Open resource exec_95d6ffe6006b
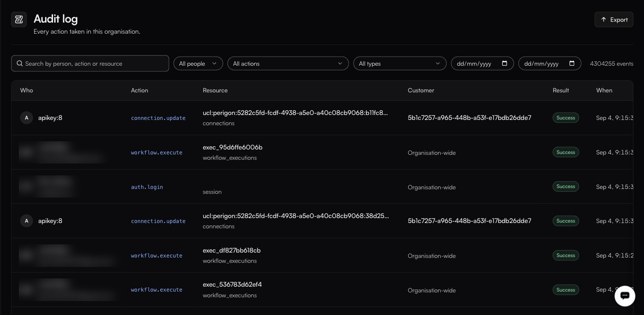This screenshot has height=315, width=644. (x=232, y=147)
